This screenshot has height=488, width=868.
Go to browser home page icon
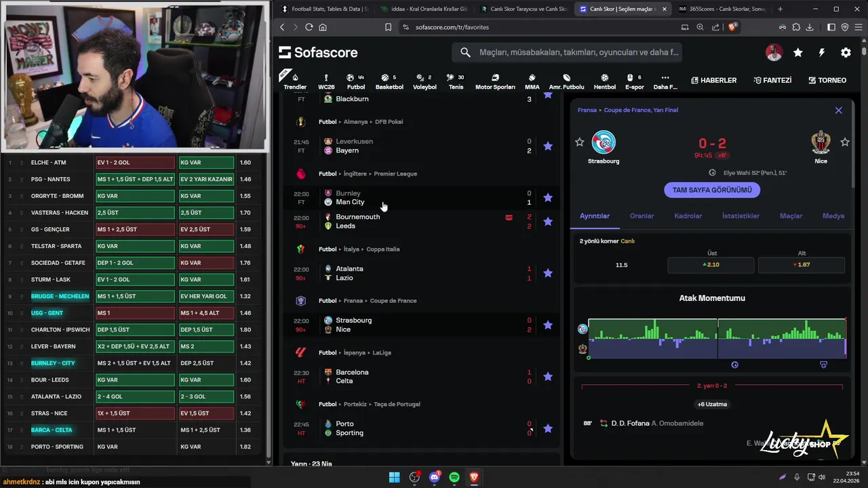pyautogui.click(x=323, y=27)
